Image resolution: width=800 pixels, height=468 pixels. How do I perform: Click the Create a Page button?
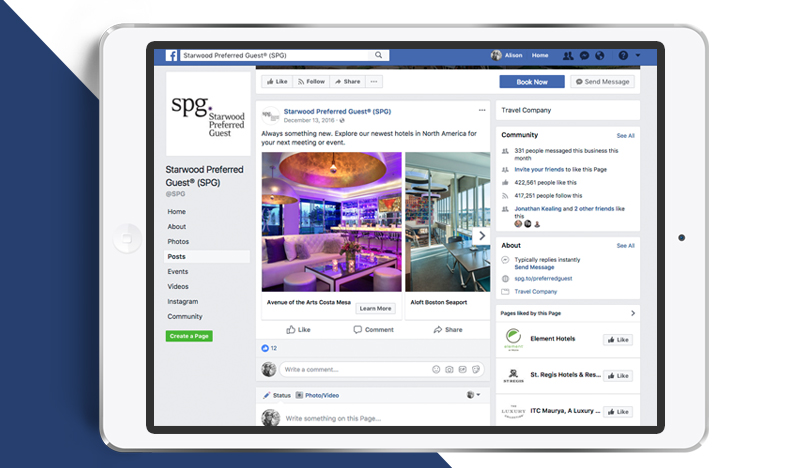(x=189, y=336)
